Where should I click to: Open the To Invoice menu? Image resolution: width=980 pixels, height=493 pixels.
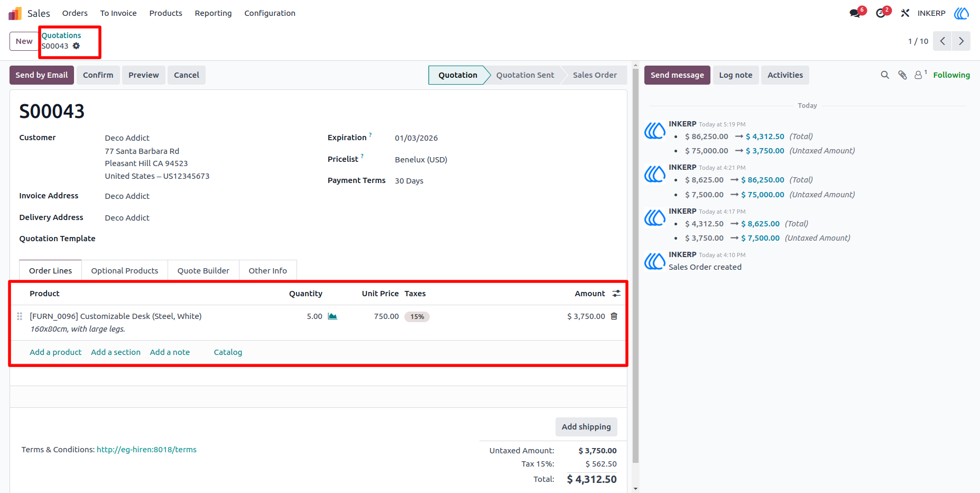[x=118, y=13]
